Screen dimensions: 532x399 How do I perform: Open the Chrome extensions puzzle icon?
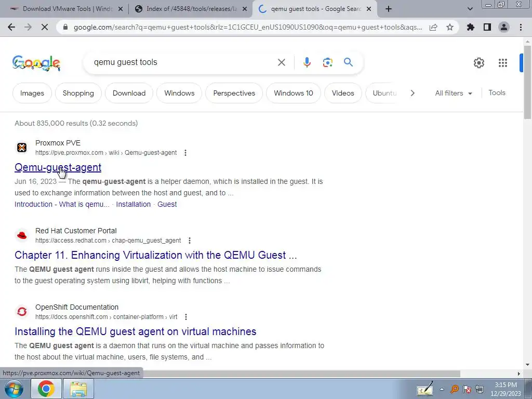(x=471, y=27)
